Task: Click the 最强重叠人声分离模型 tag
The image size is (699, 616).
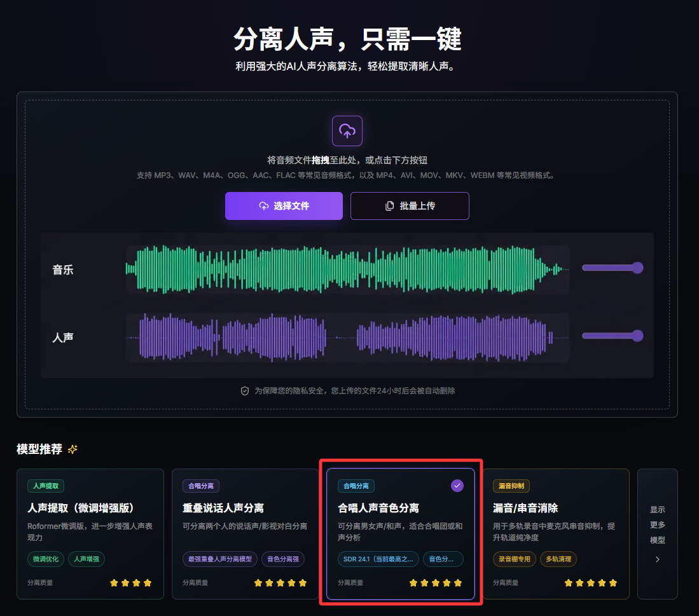Action: point(220,559)
